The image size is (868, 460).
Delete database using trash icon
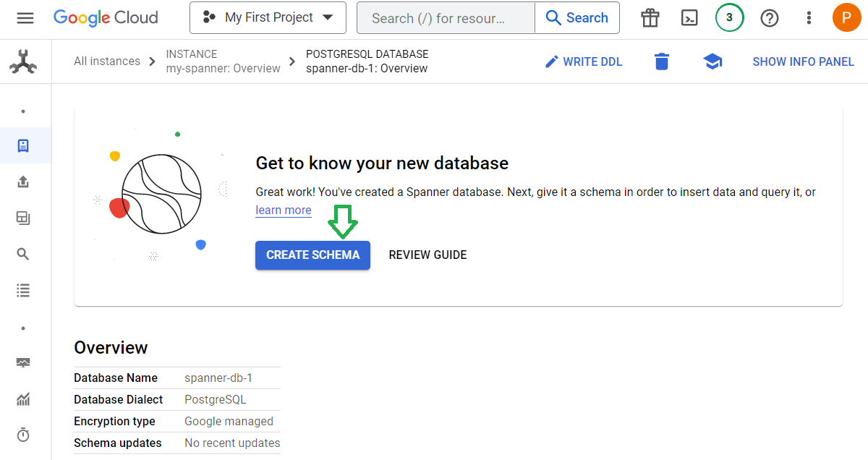[661, 61]
